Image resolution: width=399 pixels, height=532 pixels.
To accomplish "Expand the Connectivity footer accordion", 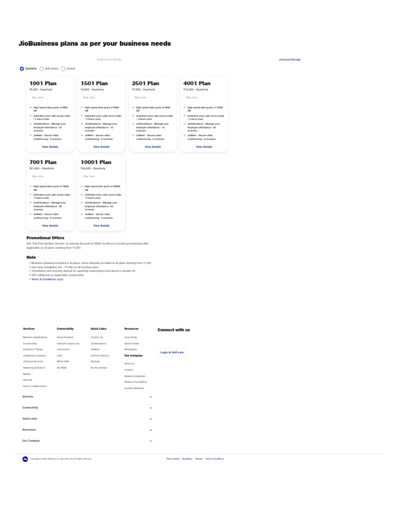I will 87,407.
